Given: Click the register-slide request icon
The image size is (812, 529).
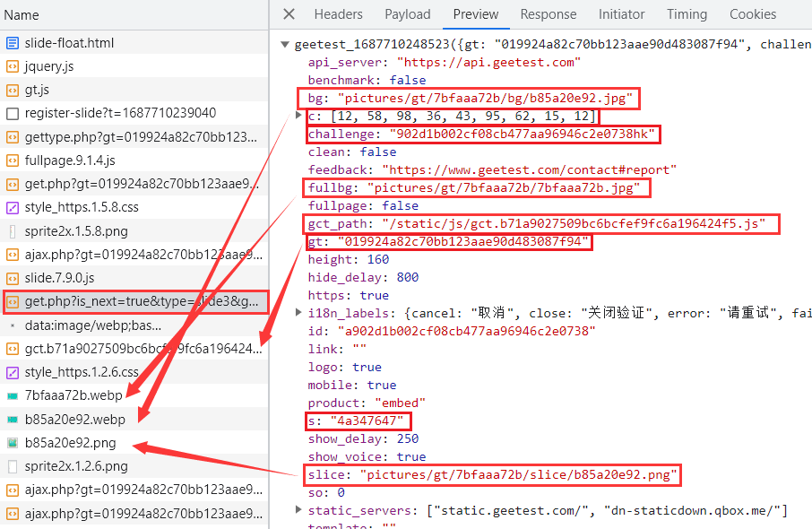Looking at the screenshot, I should coord(13,113).
